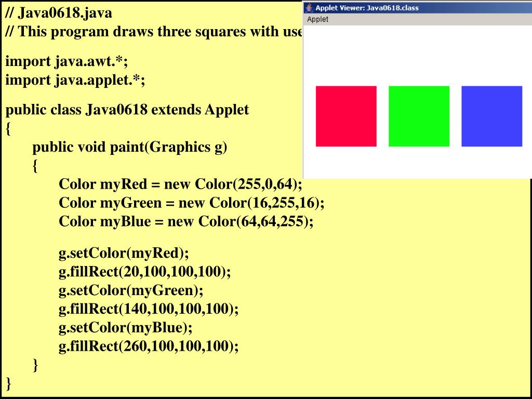The width and height of the screenshot is (532, 399).
Task: Click the 'g.setColor(myBlue);' line
Action: (x=126, y=328)
